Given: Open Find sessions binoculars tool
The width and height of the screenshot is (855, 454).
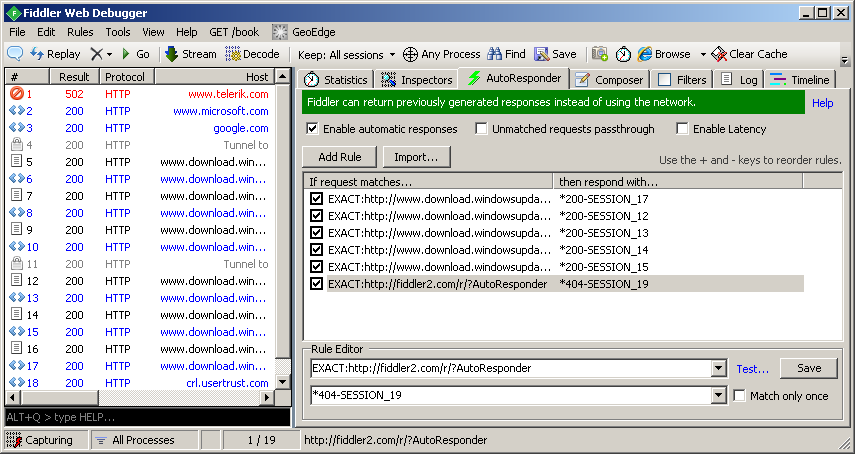Looking at the screenshot, I should [506, 54].
